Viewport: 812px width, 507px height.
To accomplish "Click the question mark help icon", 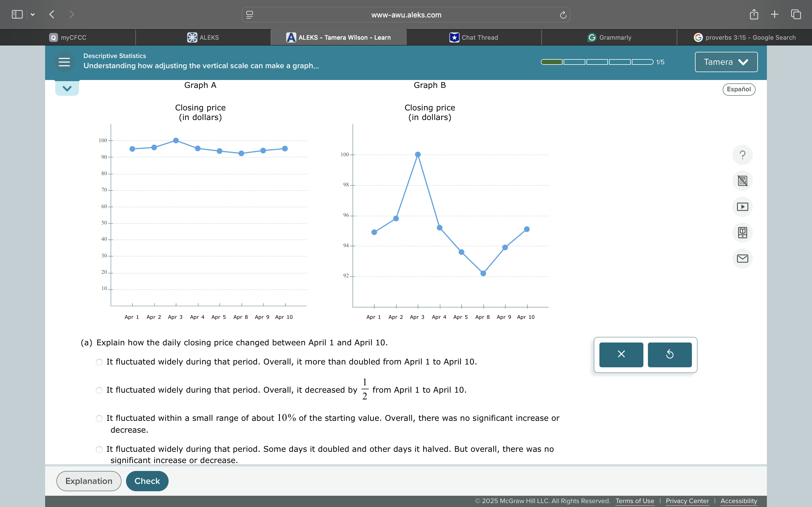I will coord(742,155).
